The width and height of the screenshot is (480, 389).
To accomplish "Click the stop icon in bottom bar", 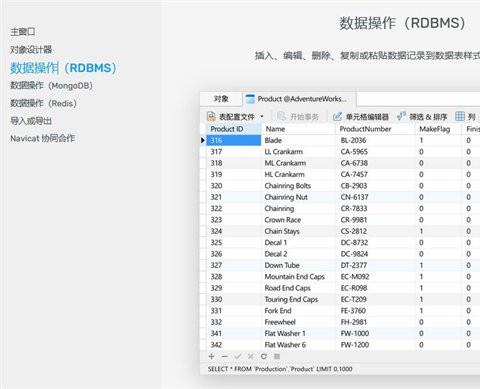I will click(x=277, y=356).
